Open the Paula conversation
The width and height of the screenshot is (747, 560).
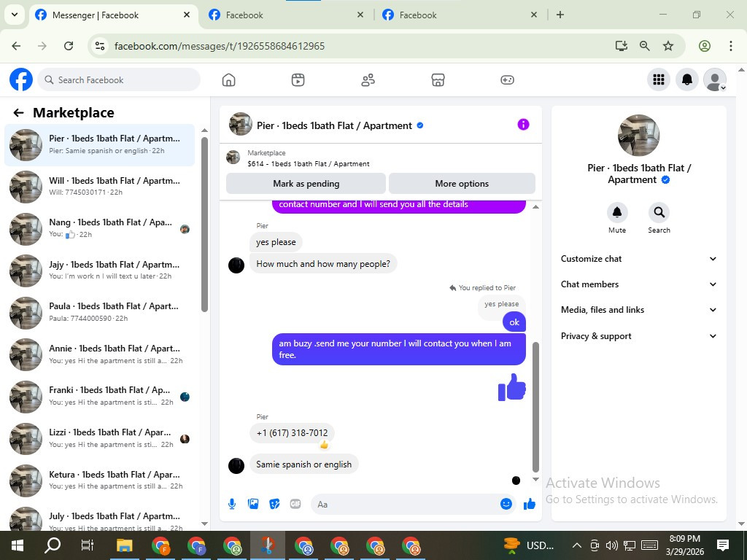[99, 312]
